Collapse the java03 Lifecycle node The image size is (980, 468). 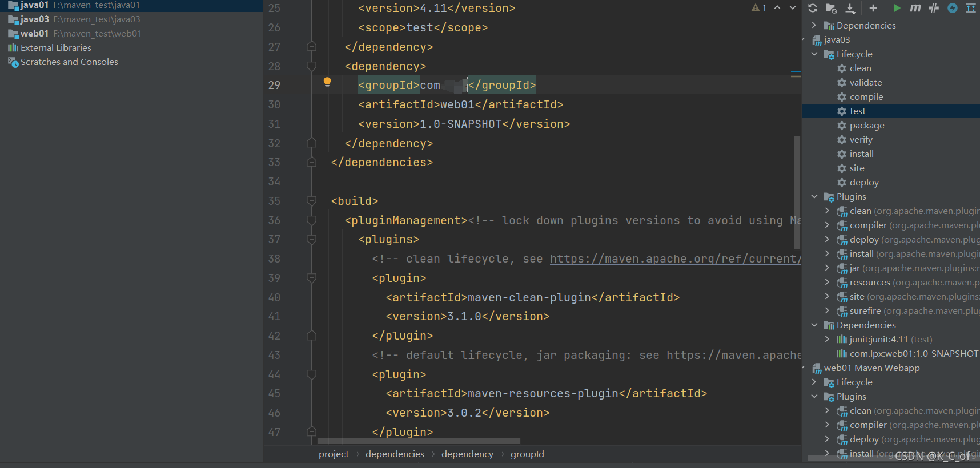814,54
